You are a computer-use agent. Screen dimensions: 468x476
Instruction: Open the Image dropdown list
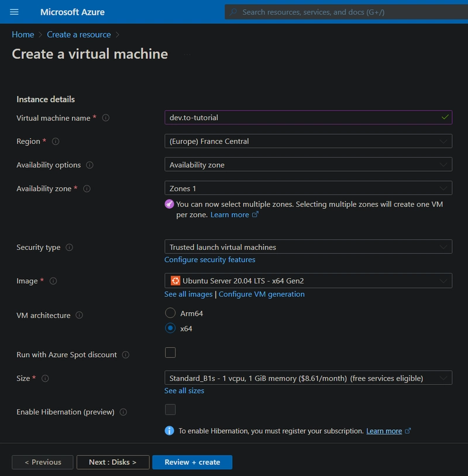point(308,280)
